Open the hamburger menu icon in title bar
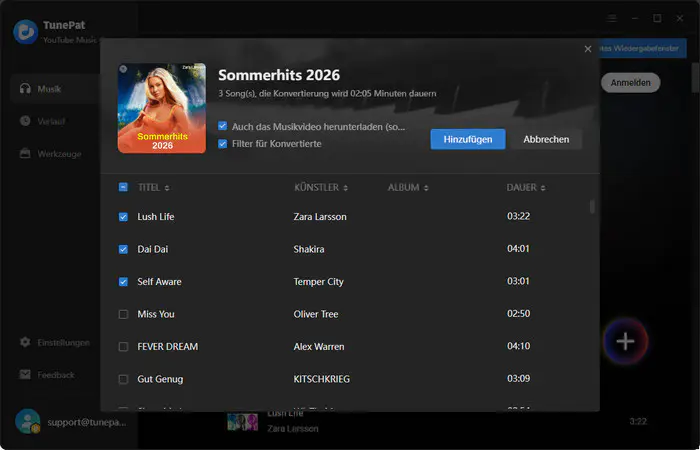Screen dimensions: 700x450 coord(612,18)
